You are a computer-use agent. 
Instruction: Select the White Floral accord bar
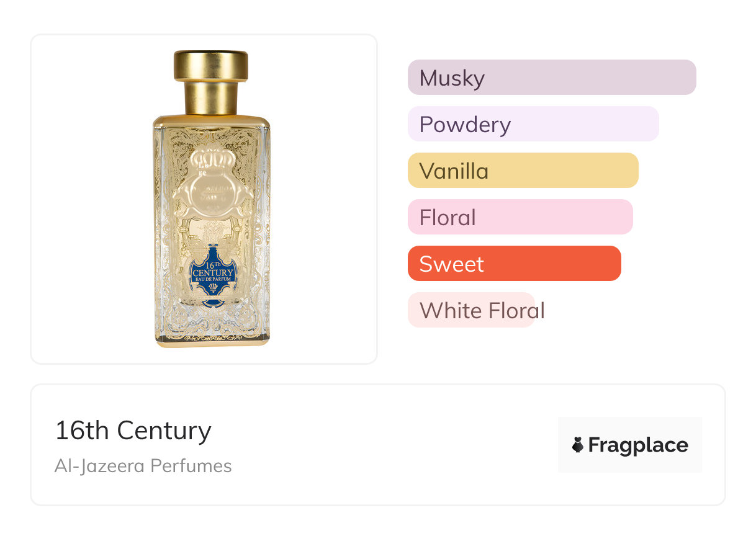[x=471, y=310]
